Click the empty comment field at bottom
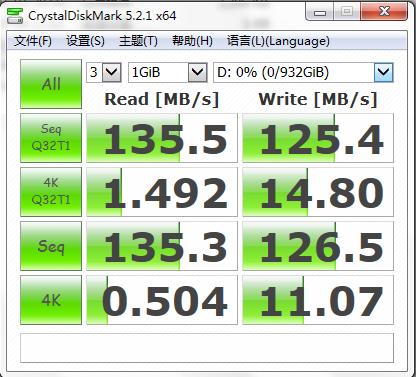Image resolution: width=416 pixels, height=377 pixels. (207, 348)
